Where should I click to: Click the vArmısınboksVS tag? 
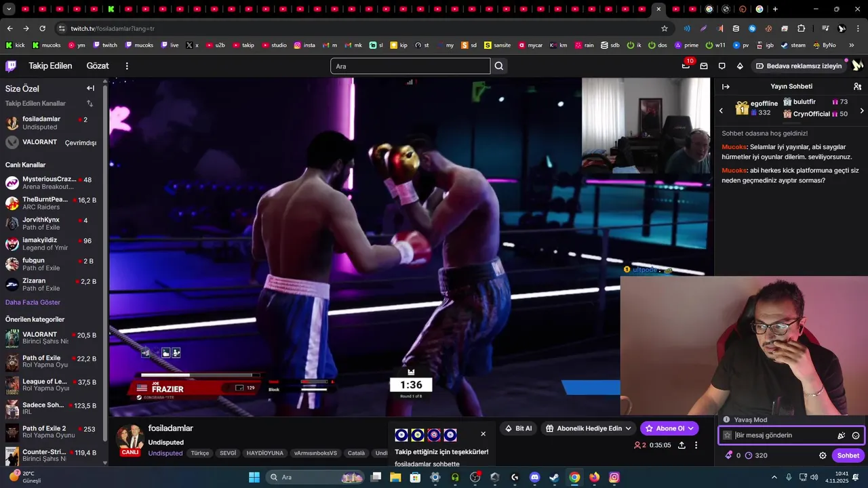coord(315,453)
